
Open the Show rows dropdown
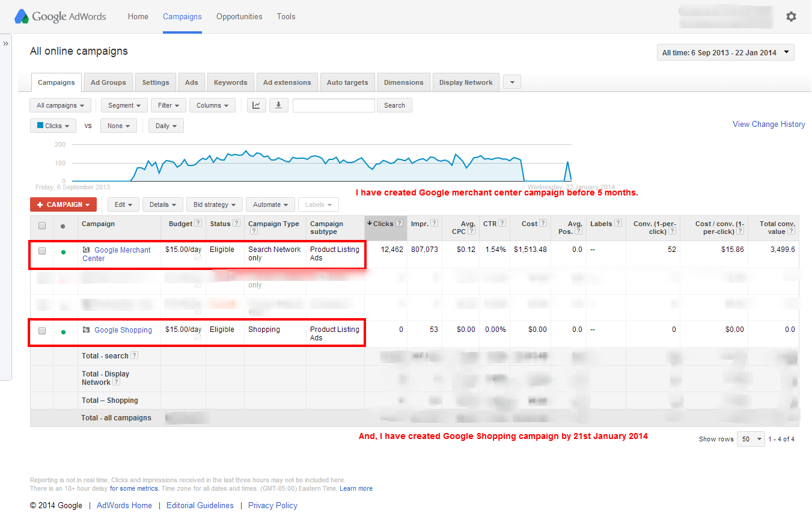[x=750, y=439]
